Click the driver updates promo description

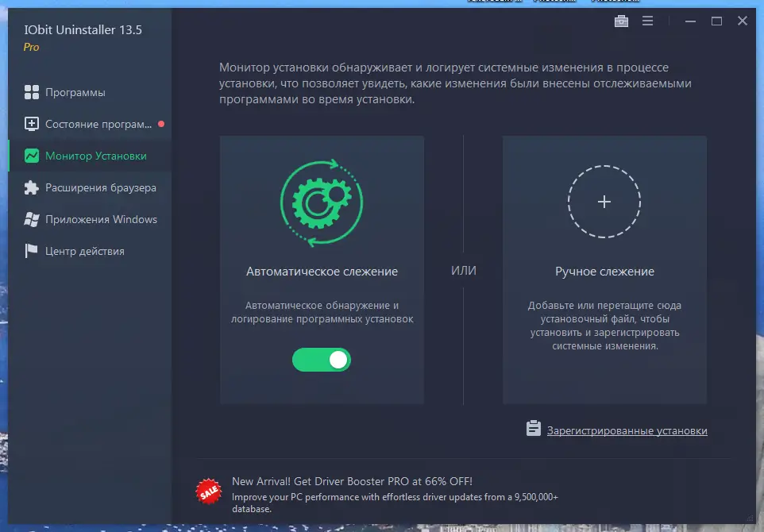click(x=395, y=503)
